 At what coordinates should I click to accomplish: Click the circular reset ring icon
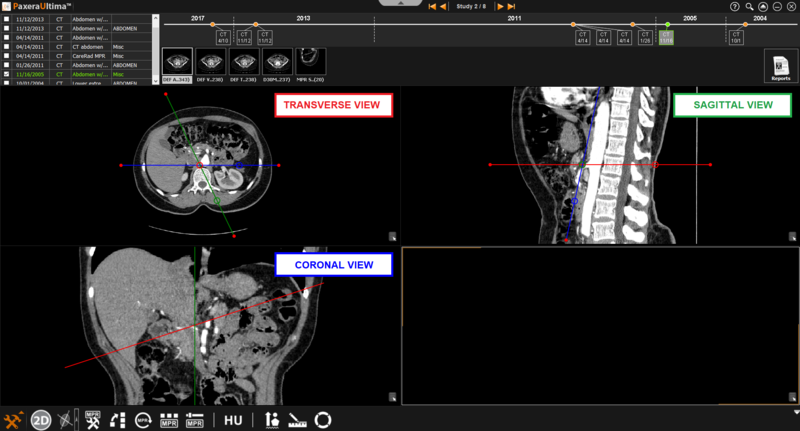tap(323, 419)
